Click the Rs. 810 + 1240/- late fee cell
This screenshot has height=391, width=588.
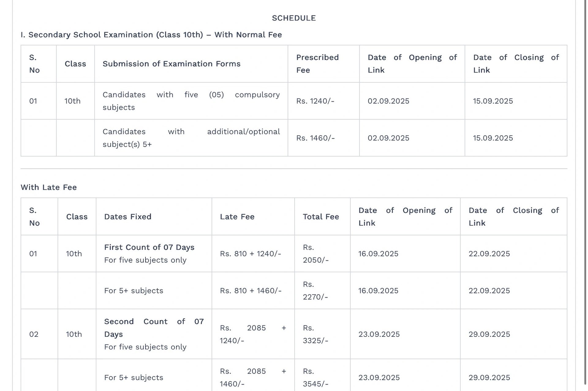[x=250, y=254]
